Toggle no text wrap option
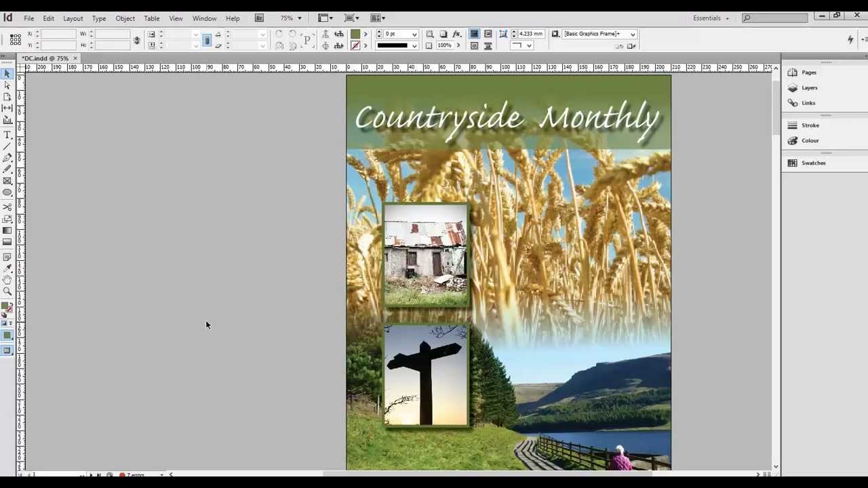Screen dimensions: 868x488 [475, 34]
